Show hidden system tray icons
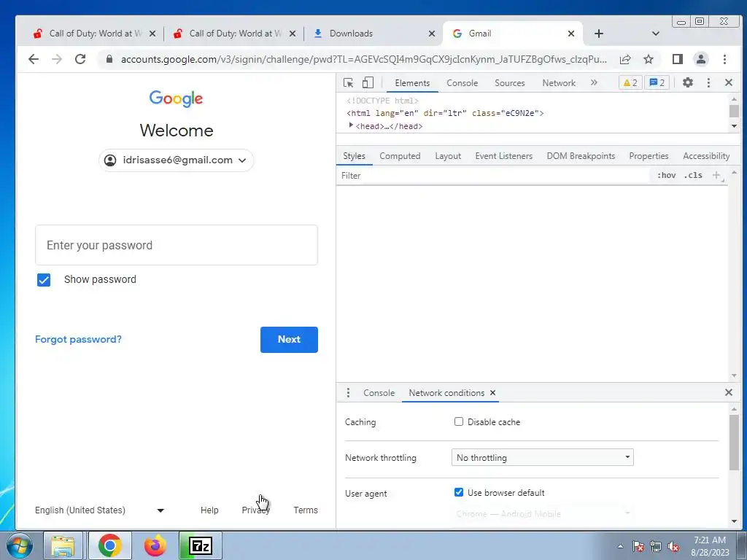The image size is (747, 560). tap(620, 546)
